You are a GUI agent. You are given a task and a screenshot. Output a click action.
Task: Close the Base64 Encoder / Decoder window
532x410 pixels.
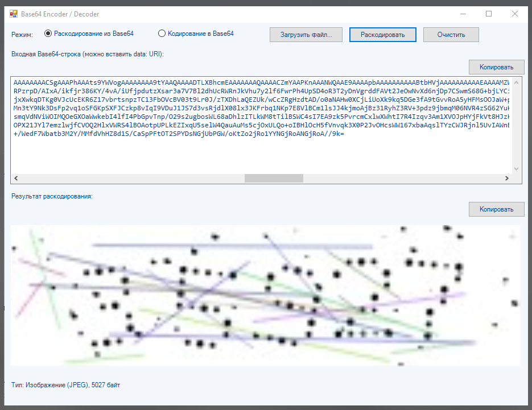(x=515, y=14)
